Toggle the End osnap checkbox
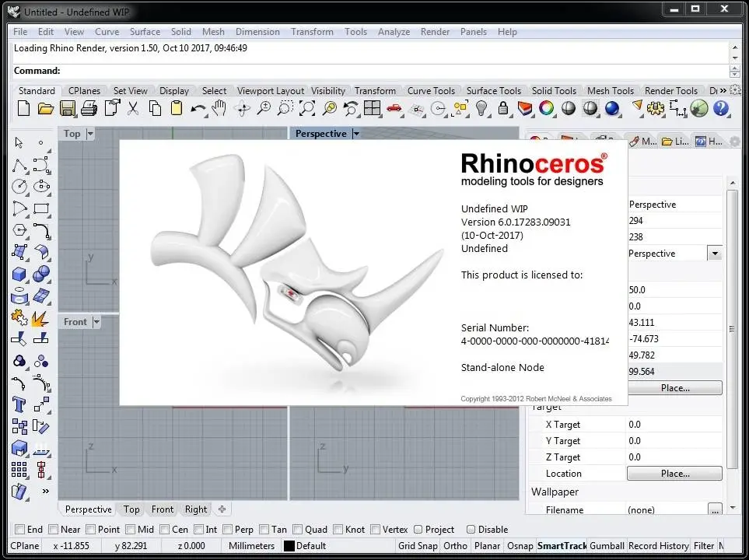The image size is (749, 560). (x=19, y=530)
